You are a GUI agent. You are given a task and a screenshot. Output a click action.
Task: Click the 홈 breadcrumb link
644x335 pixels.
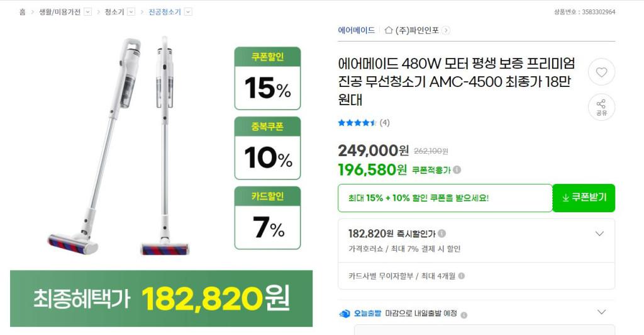pyautogui.click(x=23, y=12)
